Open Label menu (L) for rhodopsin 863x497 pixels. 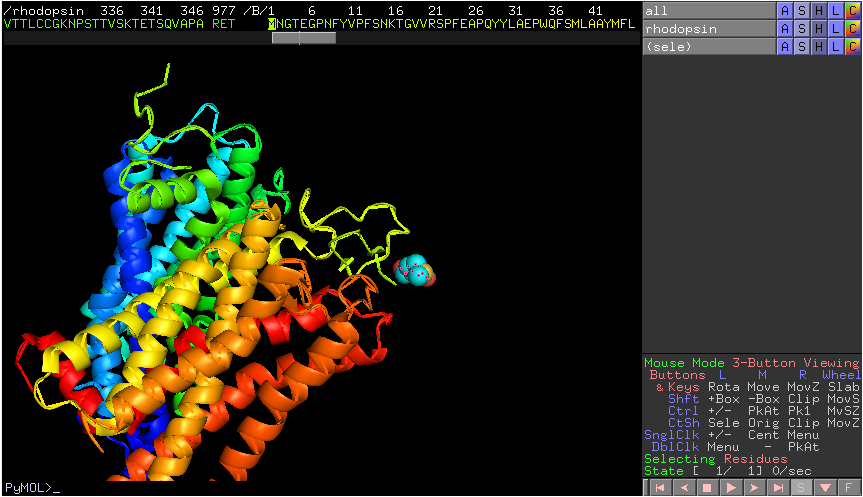pos(835,29)
